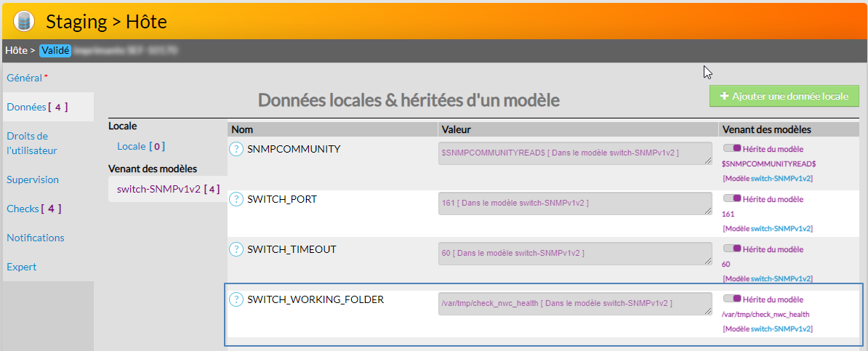
Task: Click help icon next to SWITCH_WORKING_FOLDER
Action: point(236,299)
